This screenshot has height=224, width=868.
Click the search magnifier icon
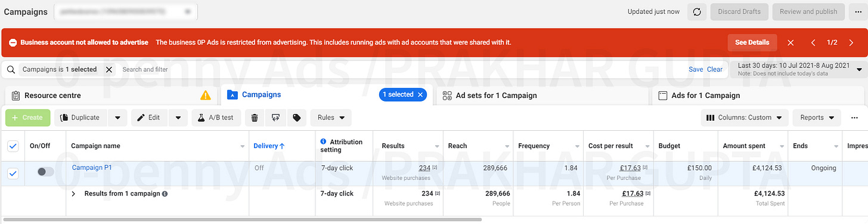point(11,69)
